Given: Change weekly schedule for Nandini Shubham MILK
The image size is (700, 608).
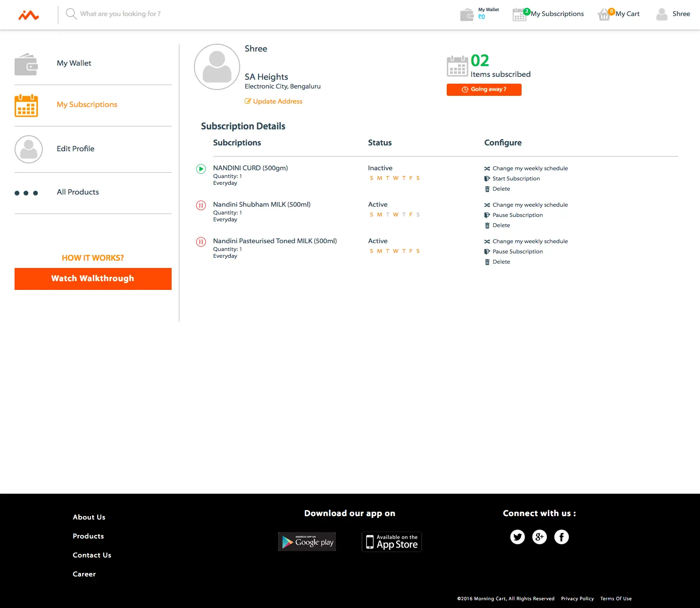Looking at the screenshot, I should pyautogui.click(x=526, y=205).
